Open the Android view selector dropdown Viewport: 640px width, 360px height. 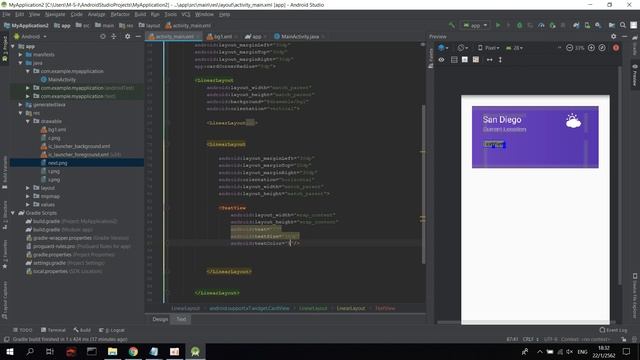[x=31, y=36]
